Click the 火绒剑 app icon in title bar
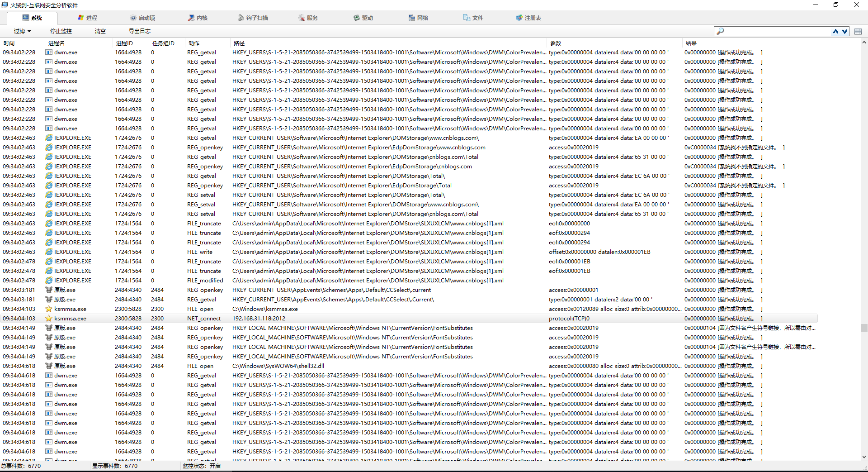868x472 pixels. [5, 5]
